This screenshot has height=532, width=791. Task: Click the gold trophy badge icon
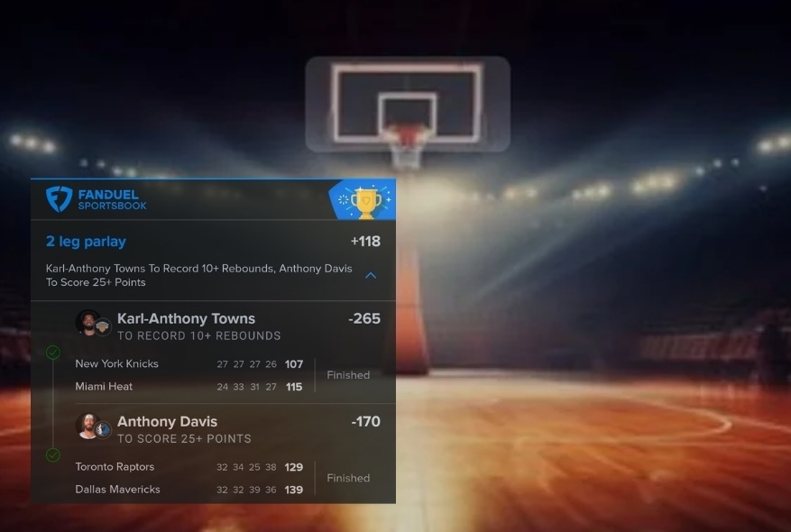pyautogui.click(x=365, y=200)
